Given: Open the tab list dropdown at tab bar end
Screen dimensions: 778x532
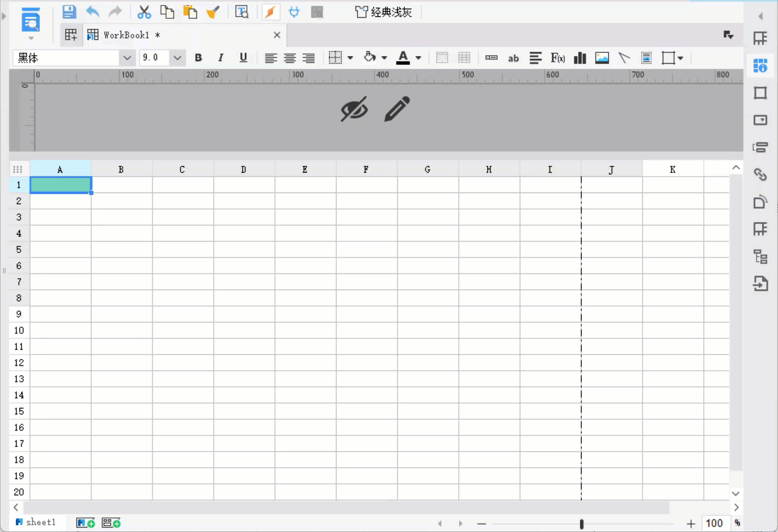Looking at the screenshot, I should click(x=729, y=35).
